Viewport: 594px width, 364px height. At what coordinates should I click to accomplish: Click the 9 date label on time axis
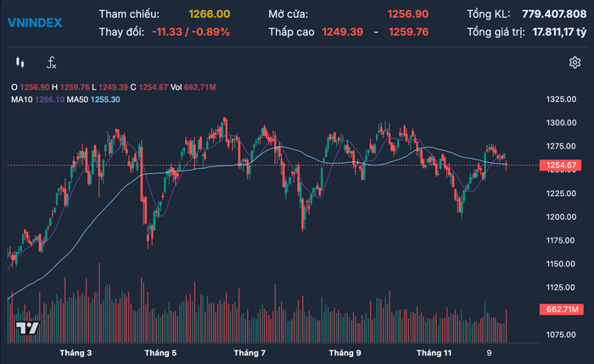489,353
